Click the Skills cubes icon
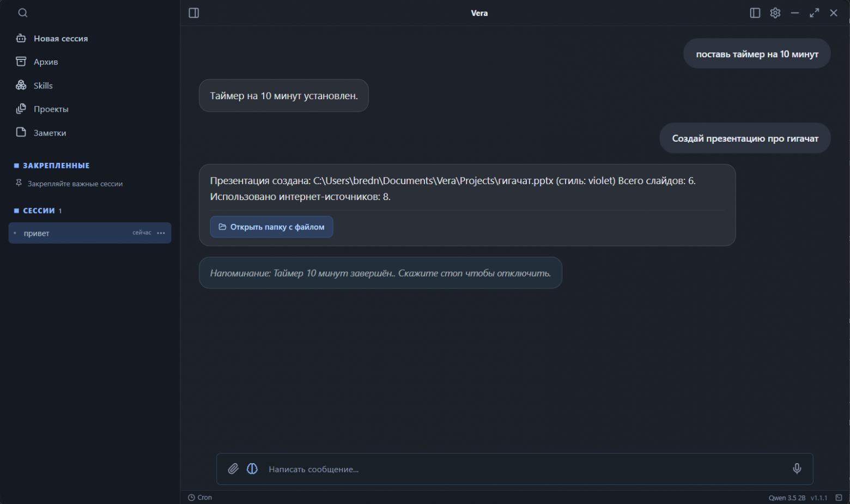The width and height of the screenshot is (850, 504). click(21, 85)
